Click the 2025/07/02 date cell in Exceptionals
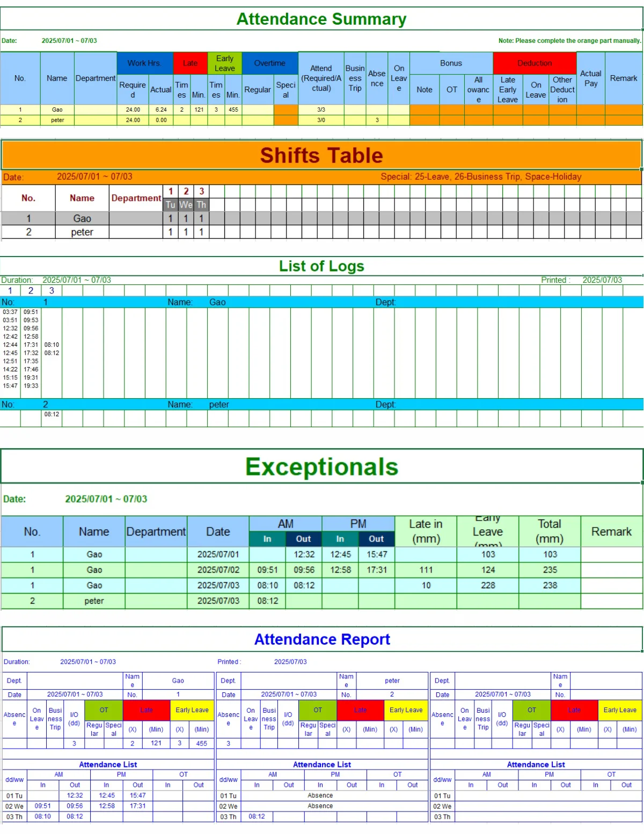Image resolution: width=644 pixels, height=834 pixels. tap(218, 570)
